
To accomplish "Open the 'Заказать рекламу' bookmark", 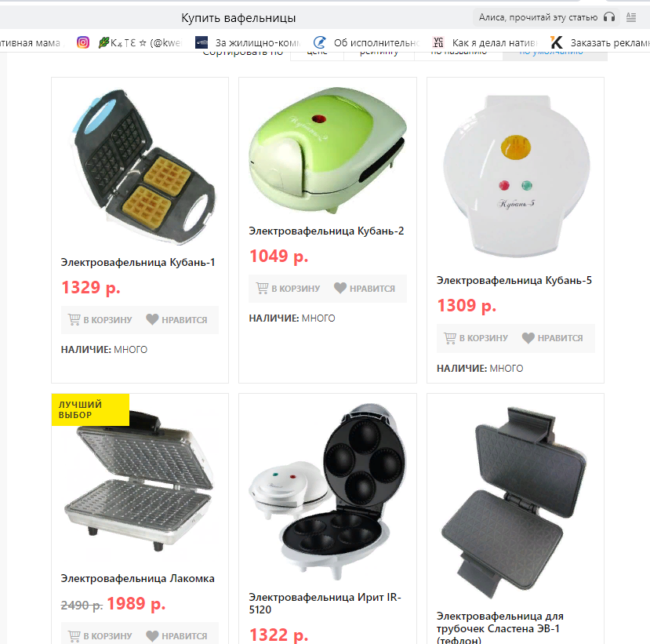I will 600,42.
